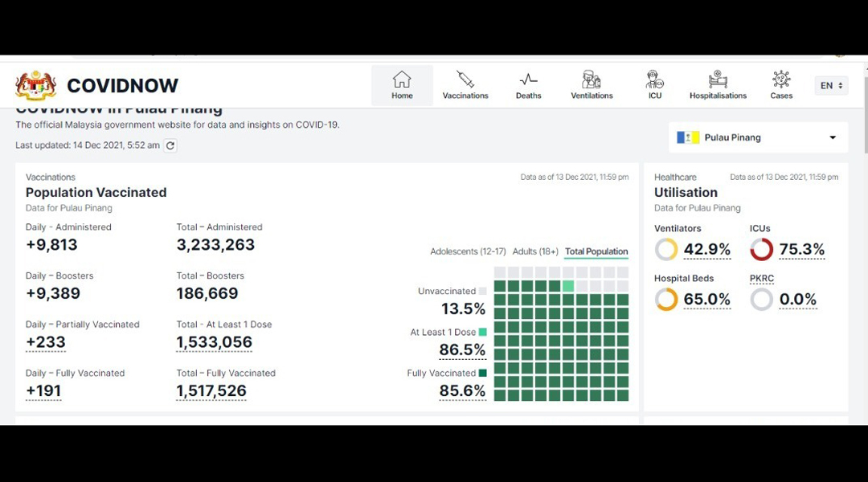Click the ICUs donut chart
The width and height of the screenshot is (868, 482).
point(762,250)
